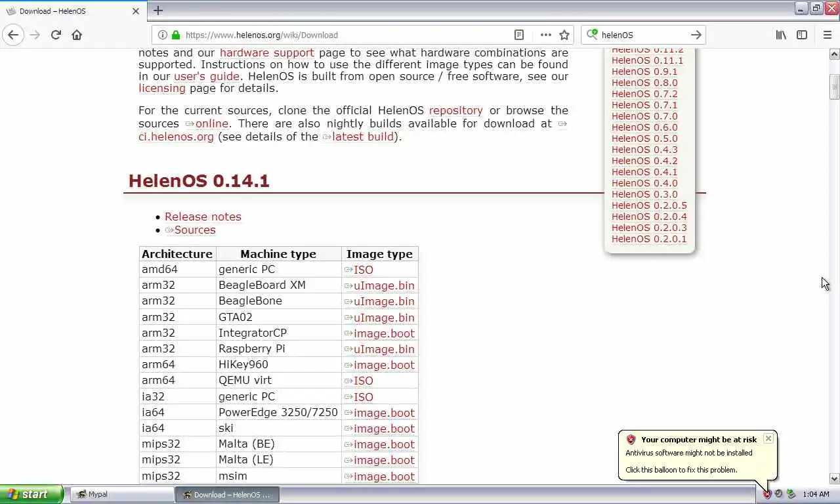Open the licensing page link
The height and width of the screenshot is (504, 840).
162,88
